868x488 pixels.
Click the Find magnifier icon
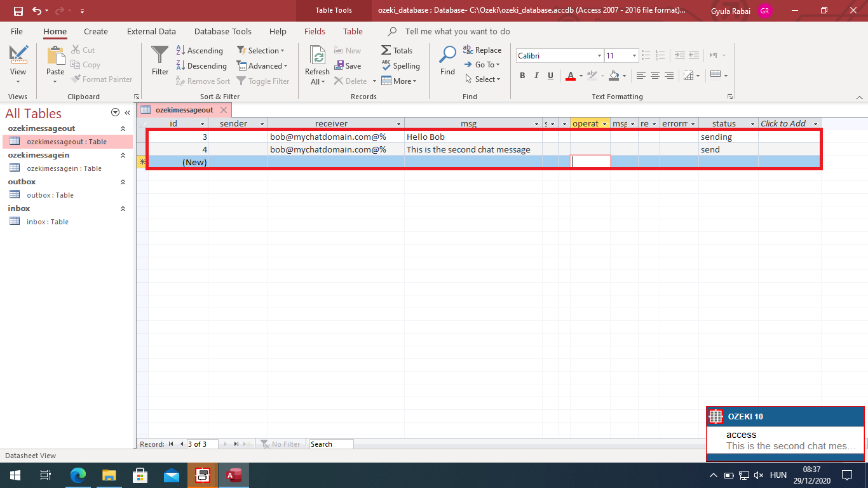(447, 55)
